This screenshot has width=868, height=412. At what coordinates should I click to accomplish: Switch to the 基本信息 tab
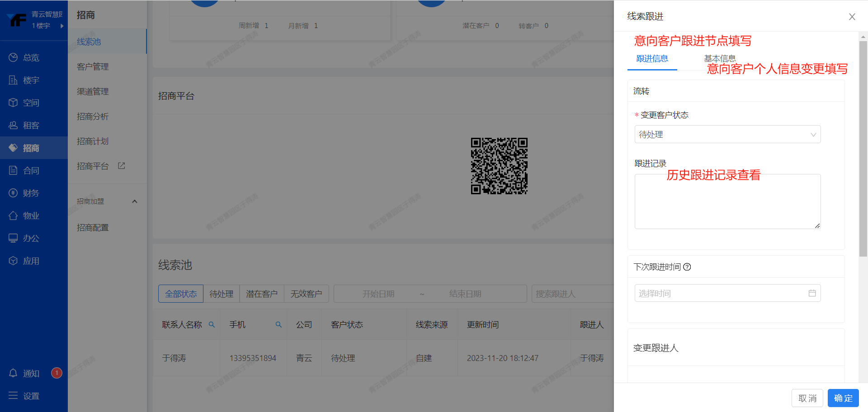pyautogui.click(x=720, y=58)
